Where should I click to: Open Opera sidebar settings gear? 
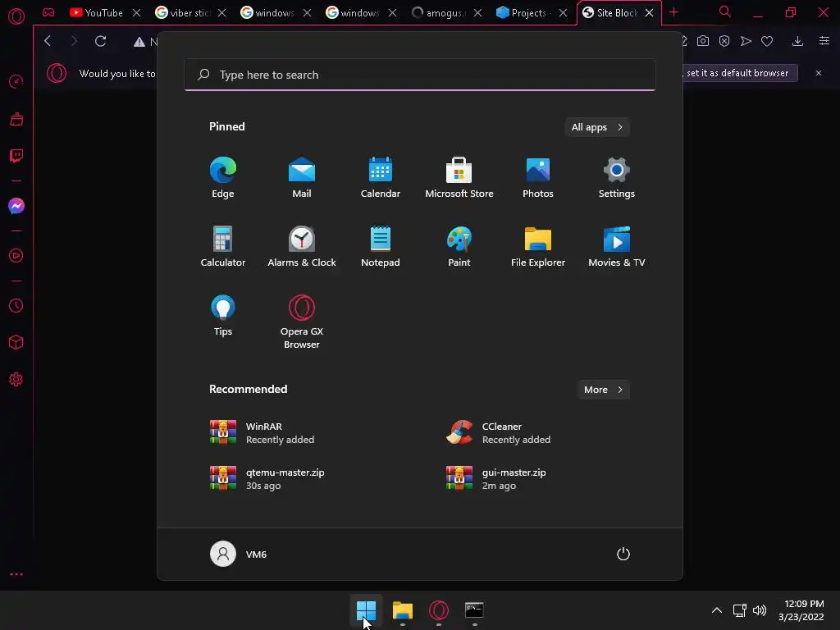click(x=16, y=380)
